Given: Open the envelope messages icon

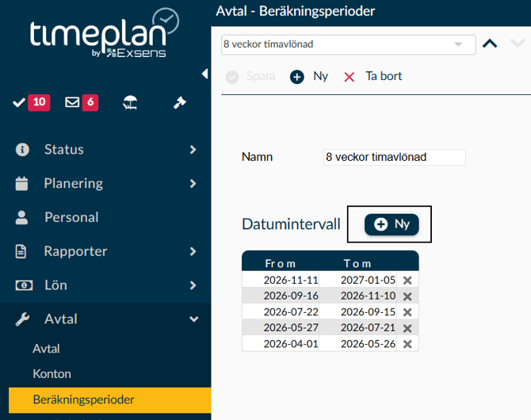Looking at the screenshot, I should point(72,102).
